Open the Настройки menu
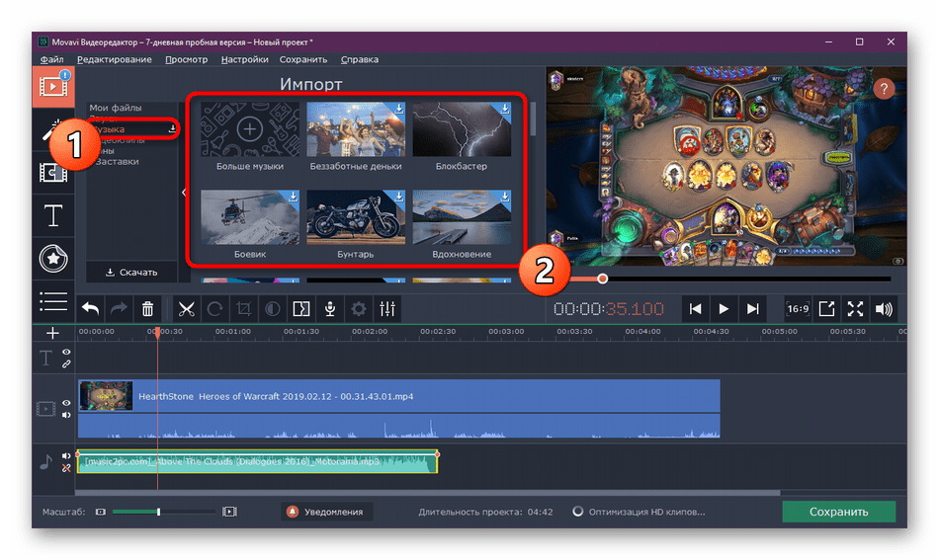 [244, 59]
